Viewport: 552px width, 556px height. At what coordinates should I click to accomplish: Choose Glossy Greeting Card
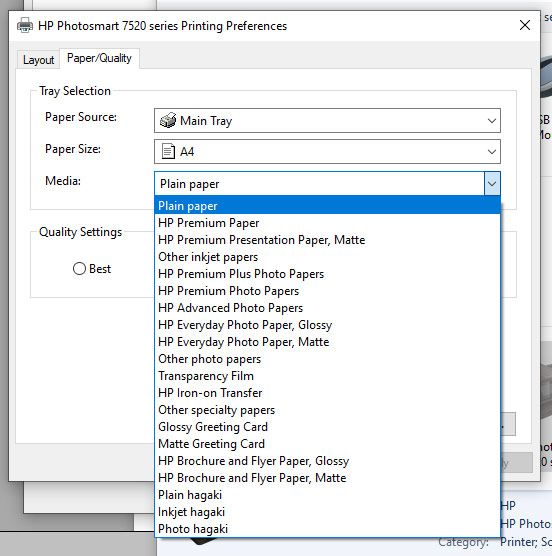327,427
